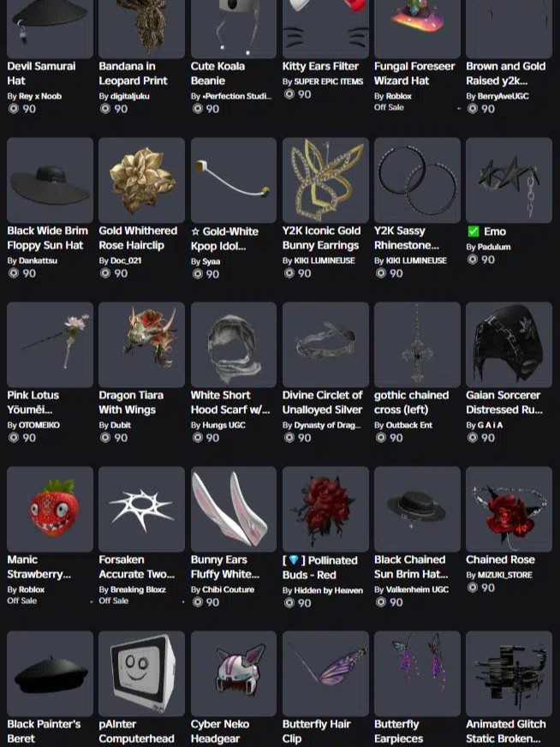Click the Divine Circlet of Unalloyed Silver title

pos(322,402)
